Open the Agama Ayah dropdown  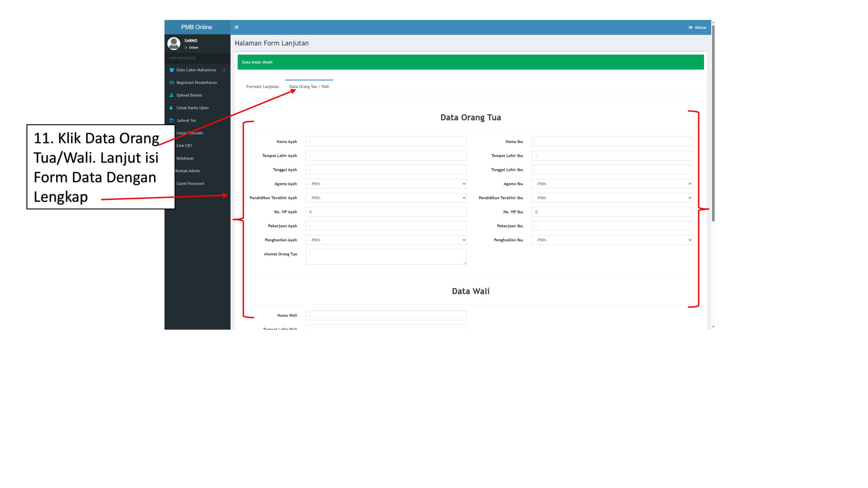click(386, 184)
